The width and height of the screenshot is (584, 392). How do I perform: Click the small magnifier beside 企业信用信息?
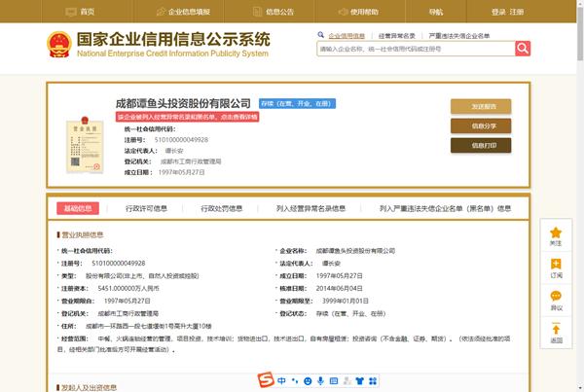click(320, 35)
